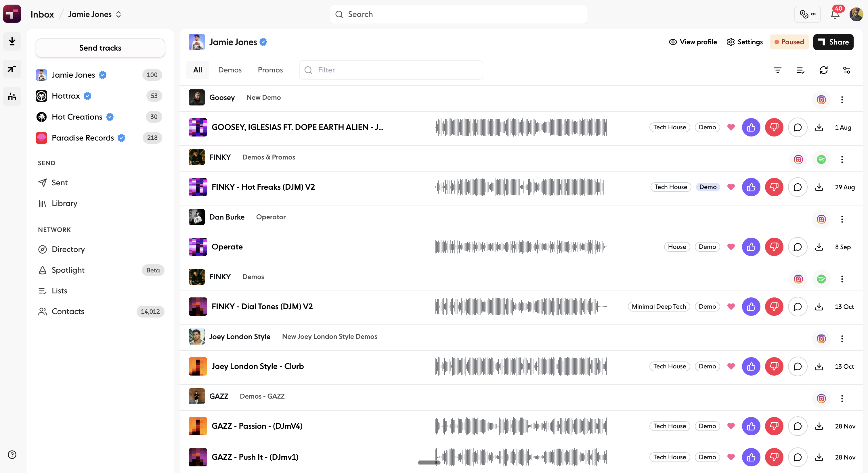Toggle favorite heart on GAZZ Push It
This screenshot has height=473, width=868.
[x=731, y=457]
